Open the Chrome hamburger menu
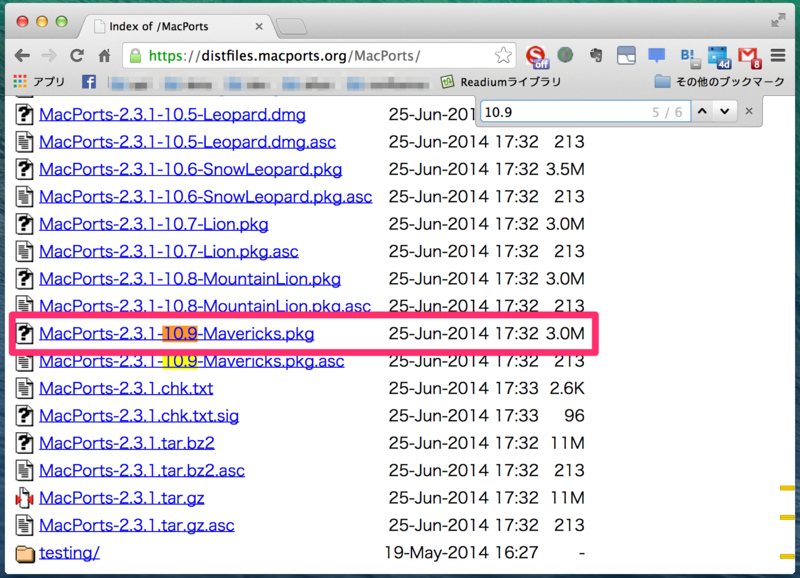This screenshot has width=800, height=578. coord(778,56)
